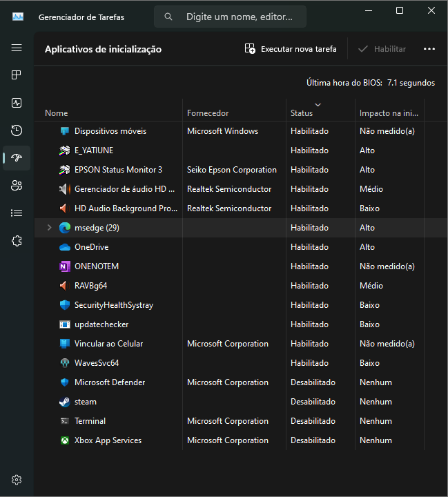The height and width of the screenshot is (497, 448).
Task: Select the E_YATIUNE entry
Action: (94, 150)
